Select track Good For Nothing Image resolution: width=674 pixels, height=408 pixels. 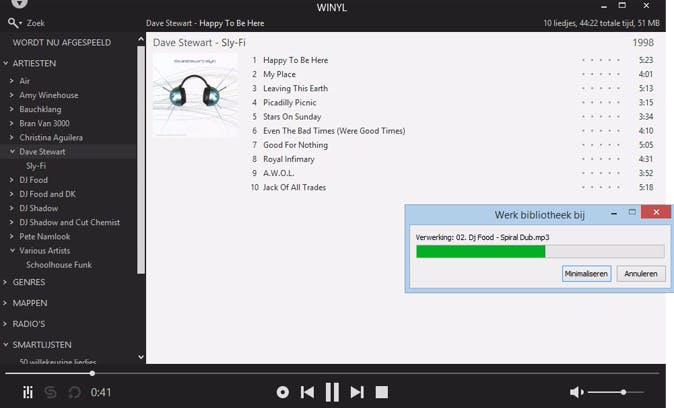tap(295, 145)
